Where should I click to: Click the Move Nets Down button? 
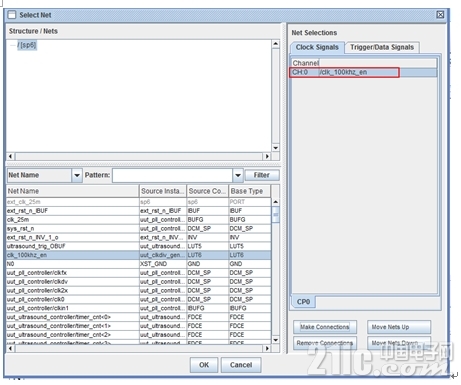coord(399,343)
